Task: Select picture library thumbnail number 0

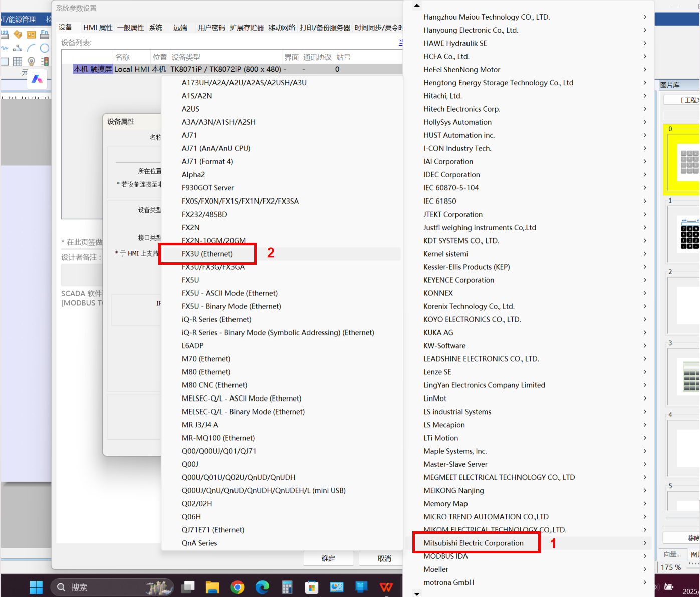Action: pos(681,159)
